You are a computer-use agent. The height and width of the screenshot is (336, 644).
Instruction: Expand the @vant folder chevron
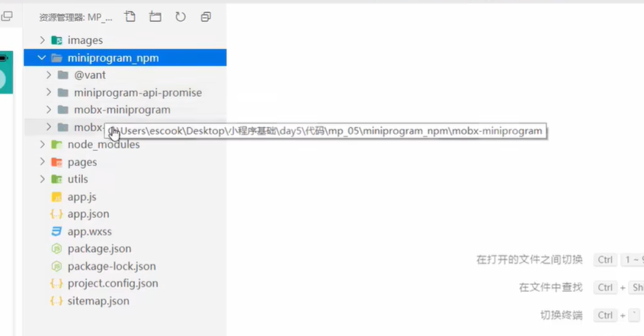pos(49,75)
